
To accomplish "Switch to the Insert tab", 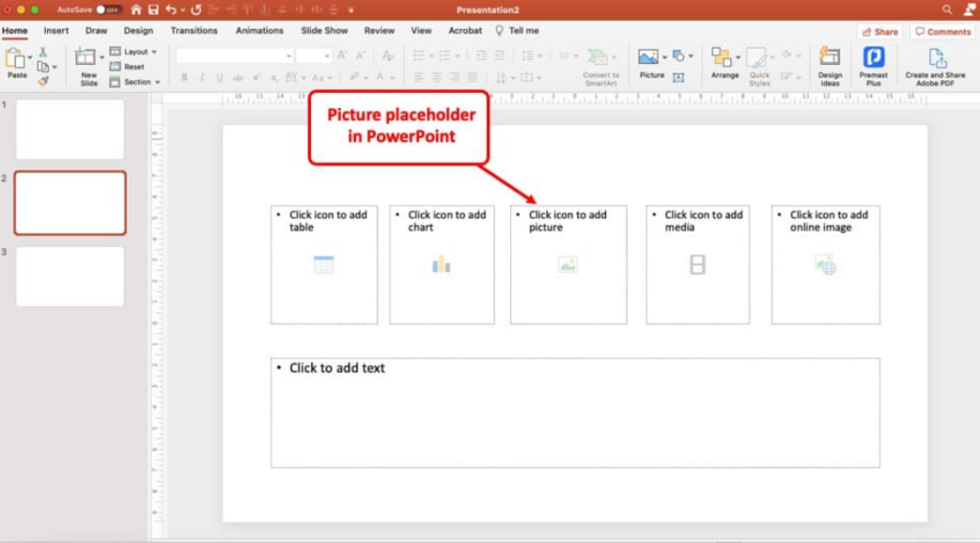I will pos(56,31).
